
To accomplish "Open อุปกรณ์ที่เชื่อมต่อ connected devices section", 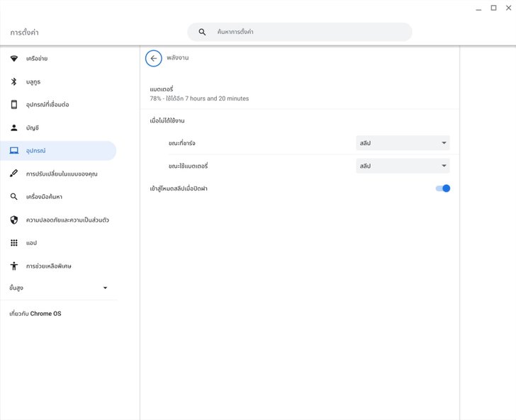I will 58,105.
